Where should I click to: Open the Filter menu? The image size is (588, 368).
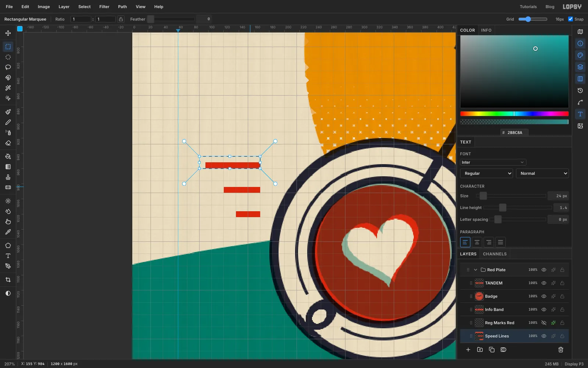pos(104,7)
